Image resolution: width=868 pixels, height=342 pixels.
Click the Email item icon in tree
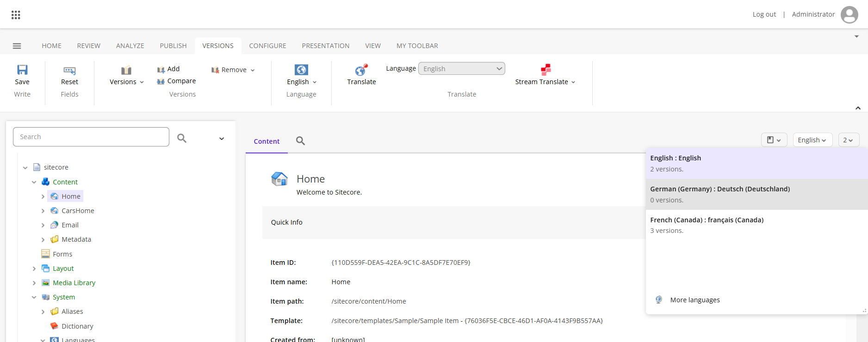[x=55, y=225]
